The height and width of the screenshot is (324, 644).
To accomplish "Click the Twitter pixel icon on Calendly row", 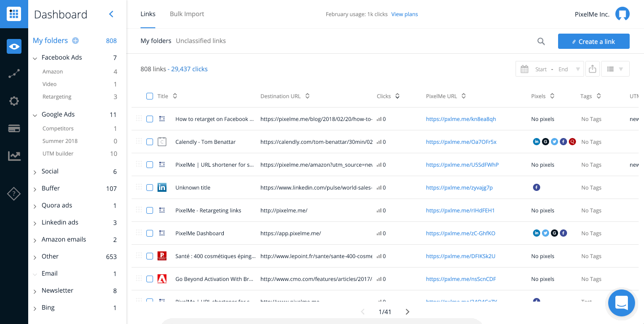I will [x=554, y=142].
